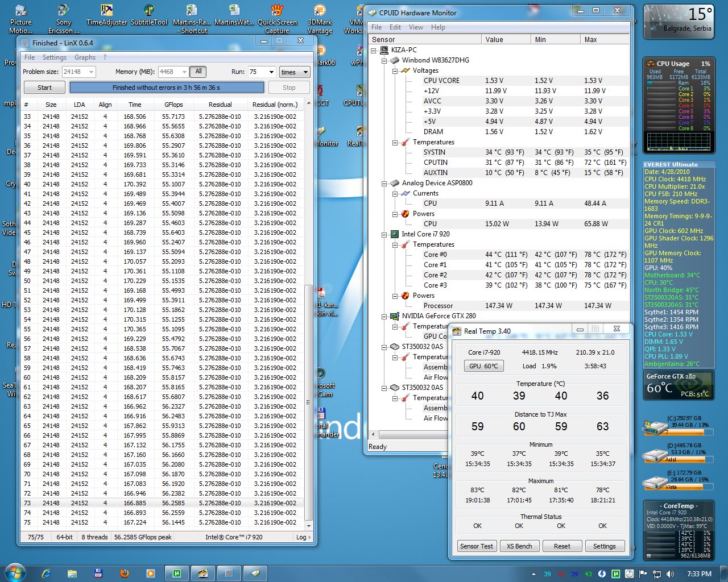Click the XS Bench button
Screen dimensions: 728x582
[x=519, y=546]
